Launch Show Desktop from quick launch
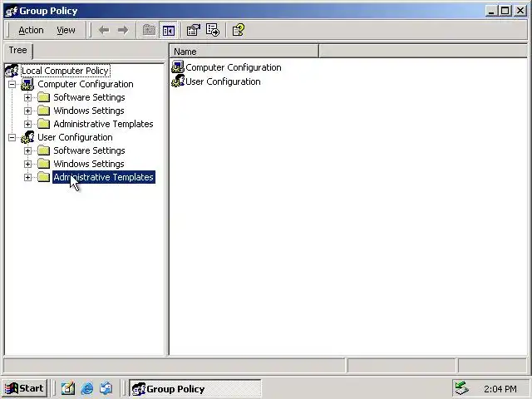This screenshot has height=399, width=532. click(68, 388)
